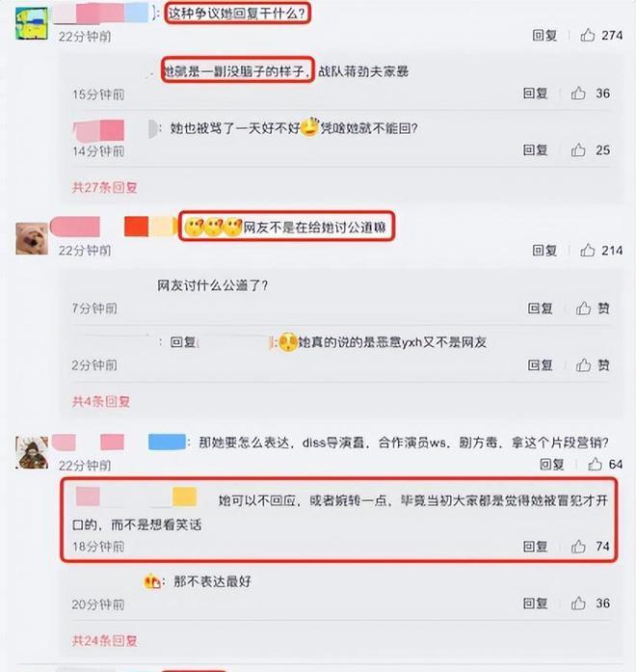Click 回复 on the 214-like comment
This screenshot has width=636, height=672.
point(544,251)
